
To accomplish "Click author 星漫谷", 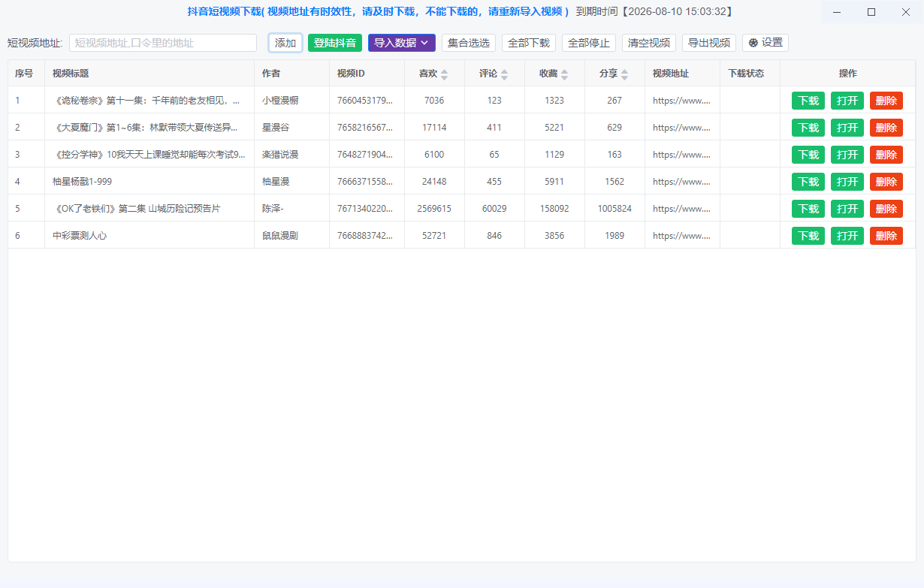I will [276, 128].
